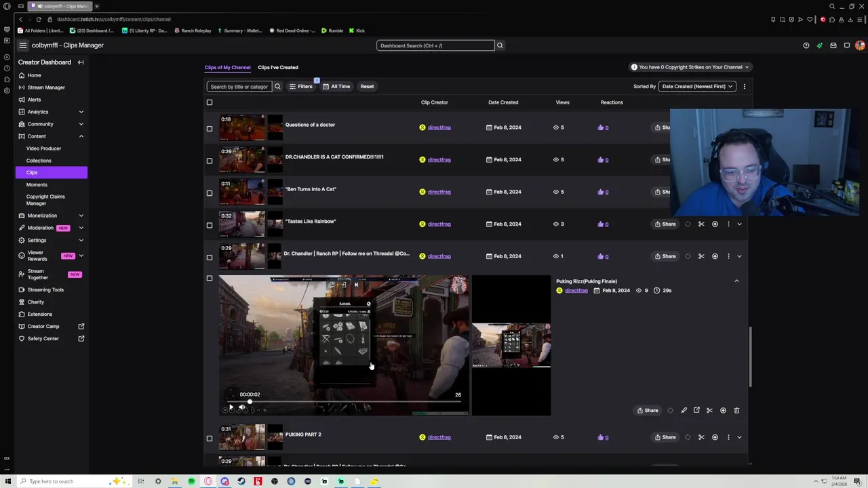Click scissors icon on PUKING PART 2 row
The image size is (868, 488).
(701, 437)
